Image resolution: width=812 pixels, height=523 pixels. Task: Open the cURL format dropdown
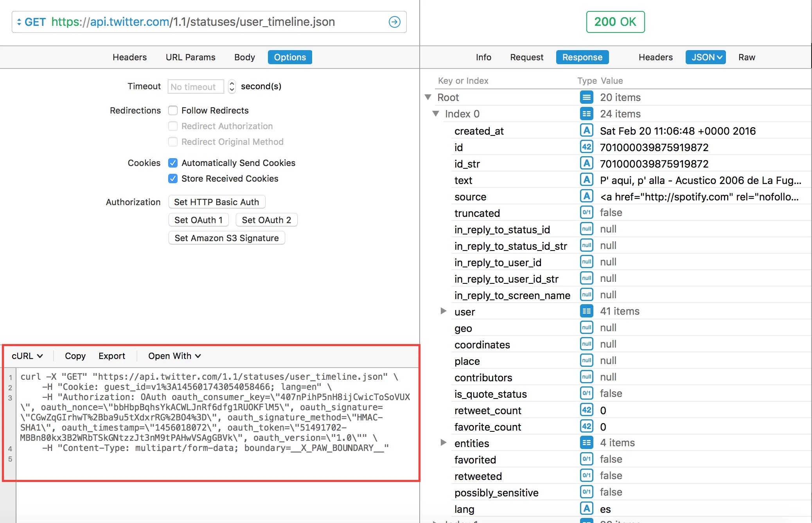click(x=27, y=356)
